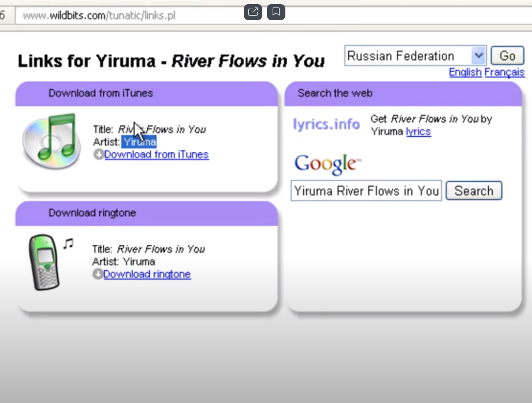
Task: Click the highlighted artist name Yiruma in iTunes box
Action: (x=139, y=142)
